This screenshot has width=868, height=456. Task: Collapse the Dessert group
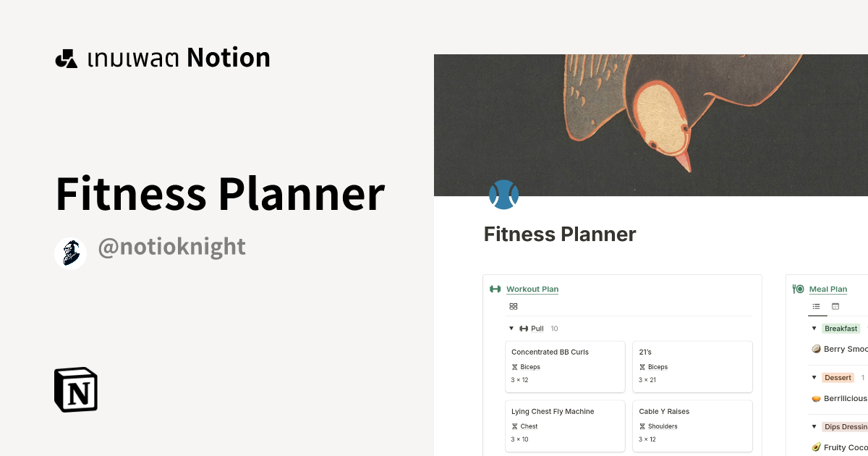coord(814,377)
